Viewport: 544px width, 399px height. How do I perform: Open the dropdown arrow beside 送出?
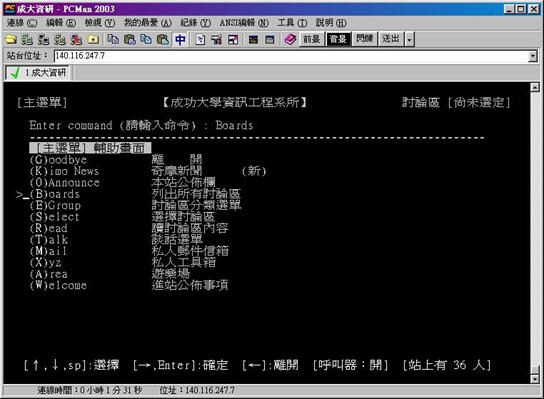(x=409, y=39)
